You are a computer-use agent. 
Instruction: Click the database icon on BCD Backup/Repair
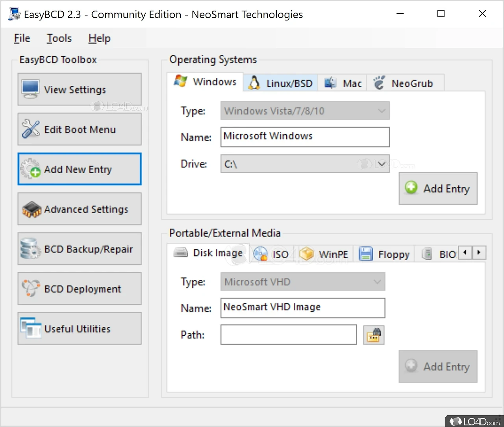(30, 249)
